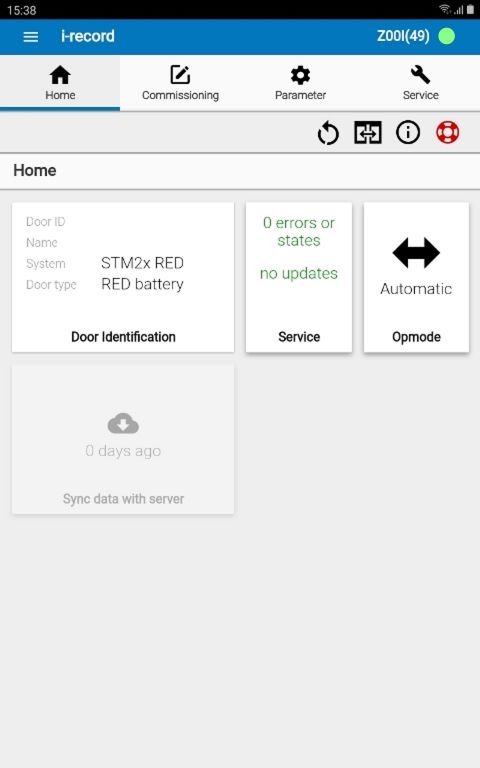
Task: Tap the green connection status dot
Action: [446, 36]
